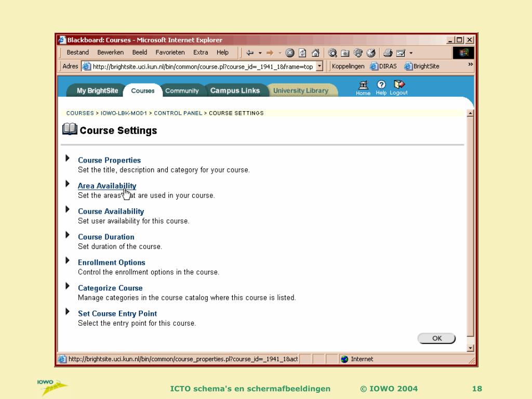532x399 pixels.
Task: Click the scrollbar up arrow
Action: coord(470,113)
